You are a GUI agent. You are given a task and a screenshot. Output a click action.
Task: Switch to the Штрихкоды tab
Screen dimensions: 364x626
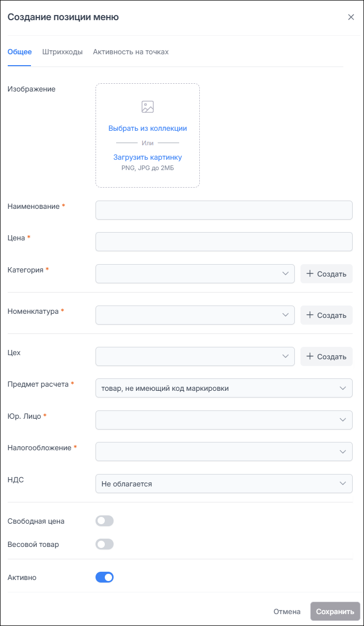(x=62, y=52)
